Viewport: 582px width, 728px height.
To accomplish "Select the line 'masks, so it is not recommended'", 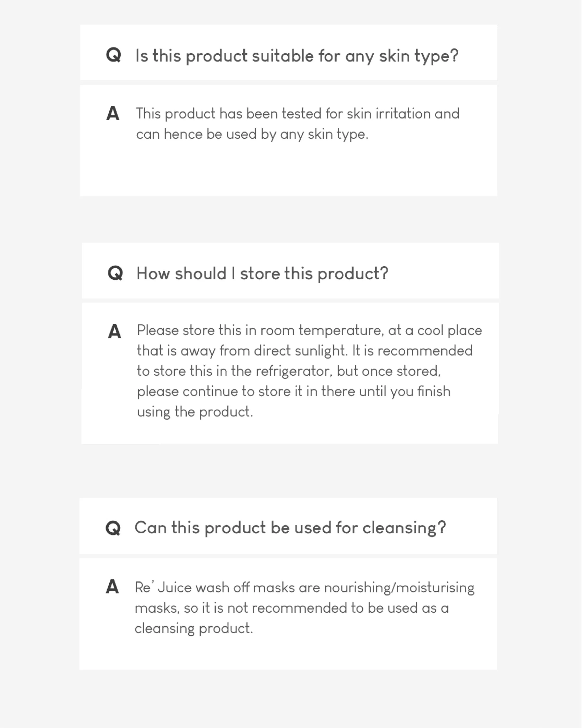I will 292,608.
